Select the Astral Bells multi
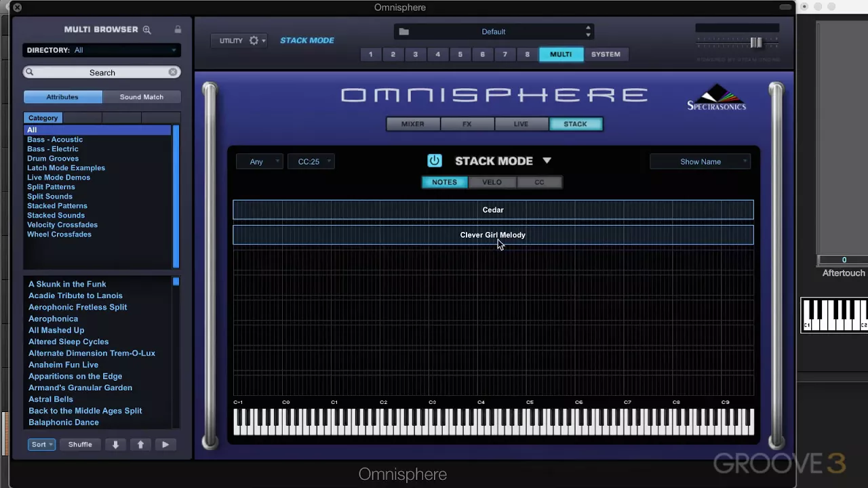 (x=51, y=399)
